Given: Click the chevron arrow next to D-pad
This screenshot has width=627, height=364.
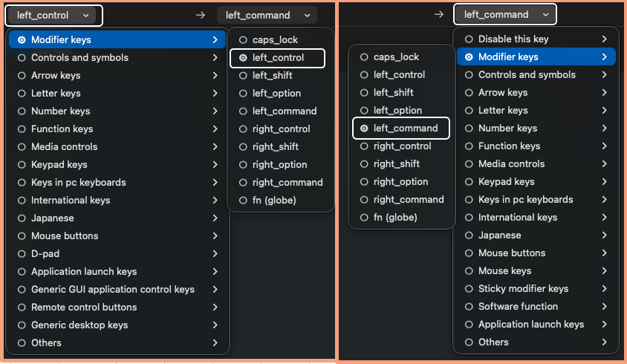Looking at the screenshot, I should click(215, 253).
